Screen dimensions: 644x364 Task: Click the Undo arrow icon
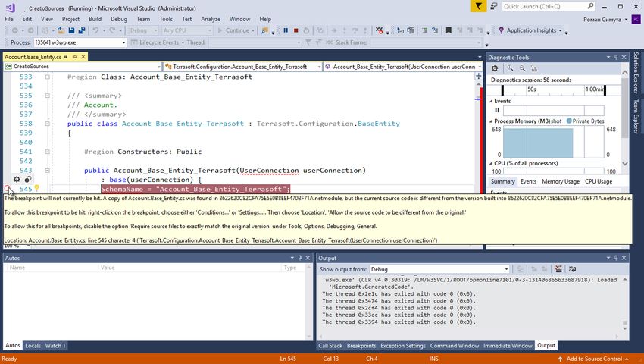(x=95, y=30)
